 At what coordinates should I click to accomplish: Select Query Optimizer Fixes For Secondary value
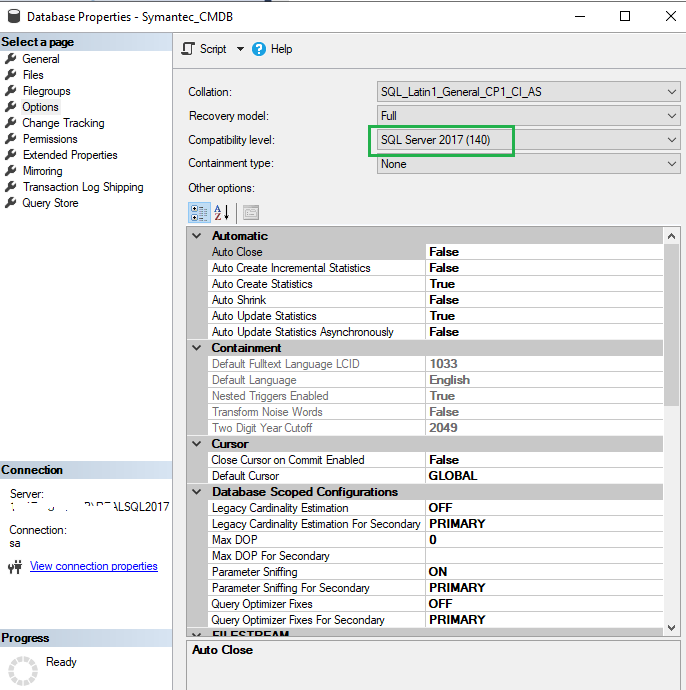[x=544, y=620]
